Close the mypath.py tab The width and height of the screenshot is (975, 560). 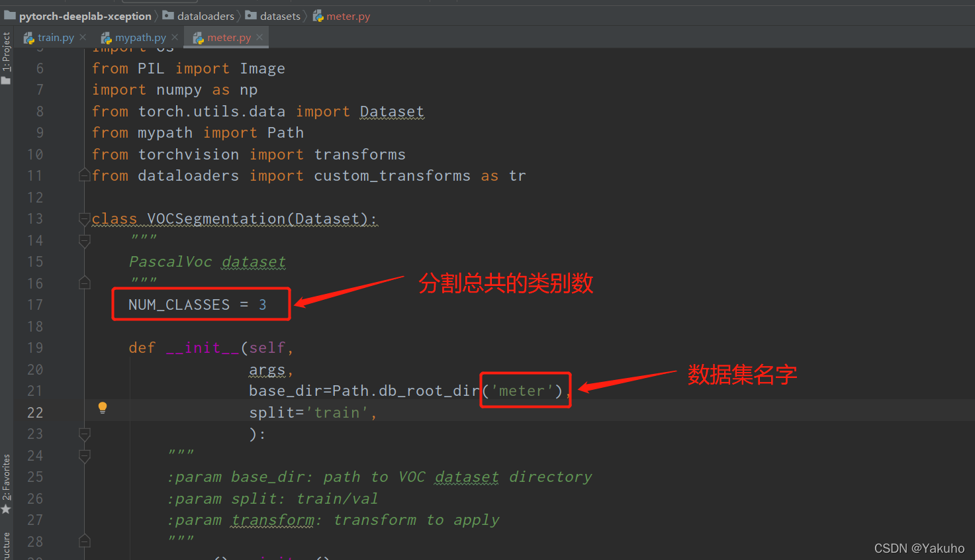(175, 37)
